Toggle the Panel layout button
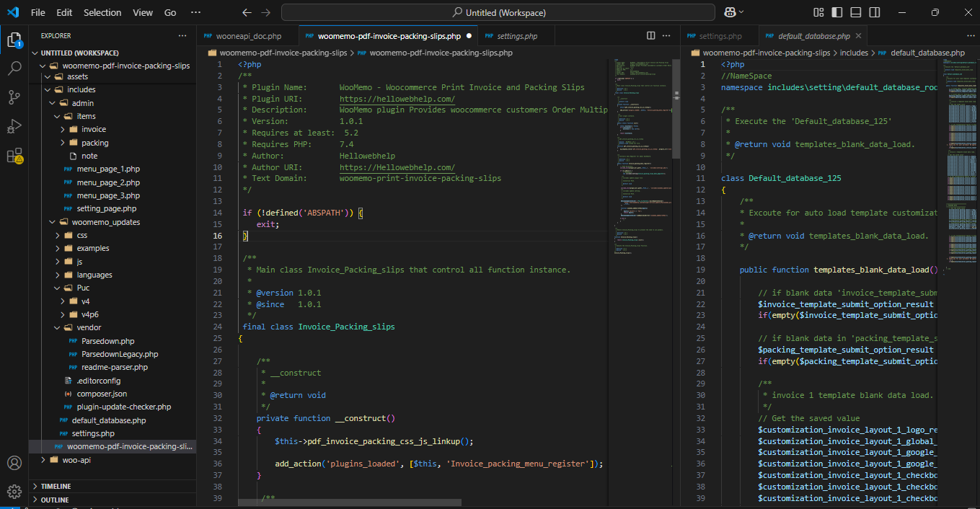This screenshot has height=509, width=980. 855,12
